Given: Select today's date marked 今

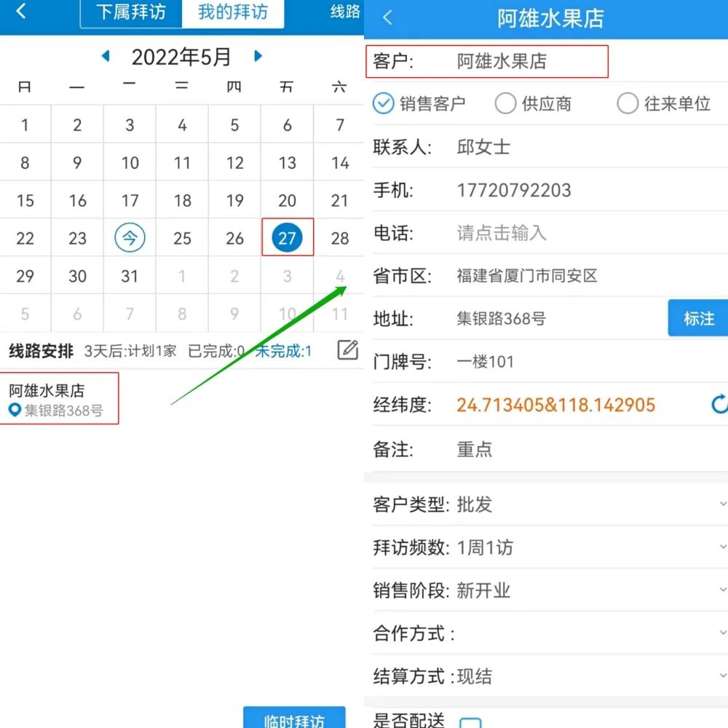Looking at the screenshot, I should pos(130,238).
